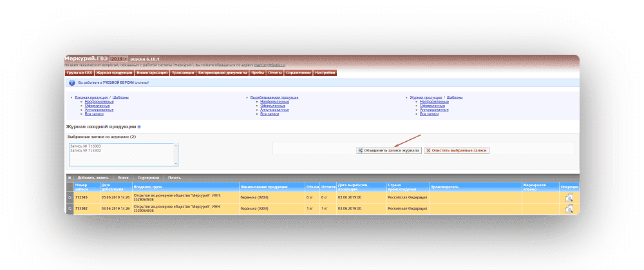This screenshot has width=644, height=270.
Task: Open Все записи under right Журнал продукции list
Action: [x=429, y=114]
